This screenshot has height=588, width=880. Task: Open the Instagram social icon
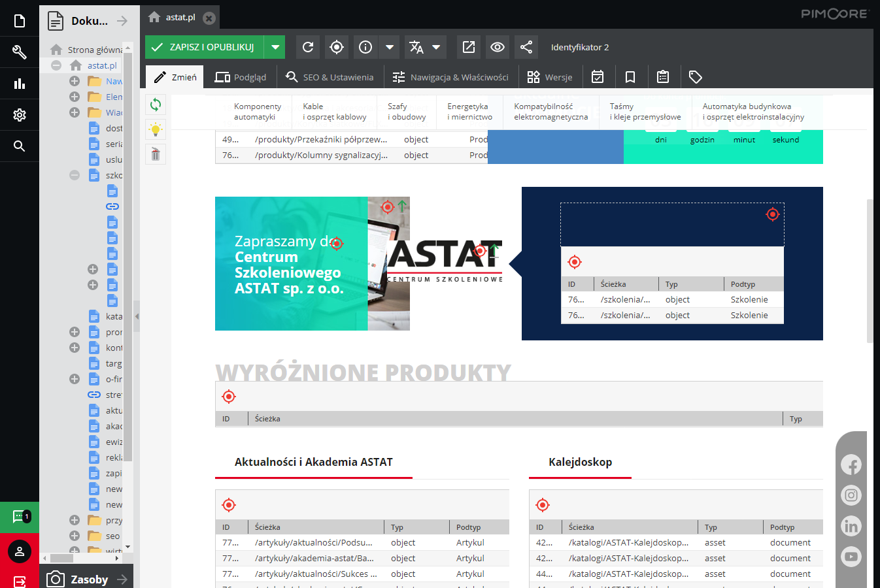tap(851, 495)
